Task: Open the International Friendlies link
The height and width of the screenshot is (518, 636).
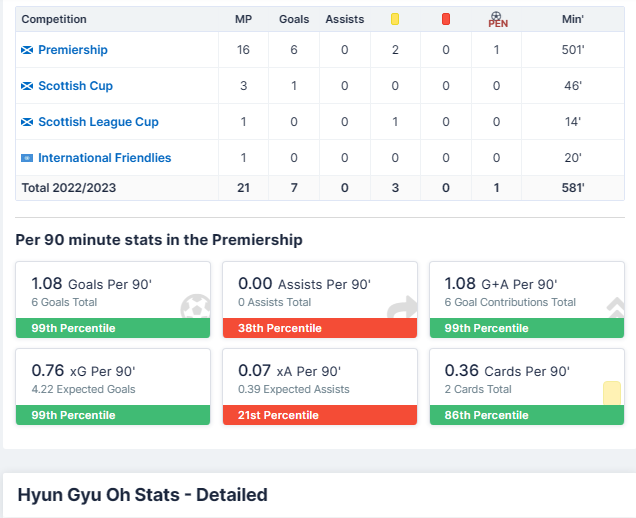Action: pos(104,158)
